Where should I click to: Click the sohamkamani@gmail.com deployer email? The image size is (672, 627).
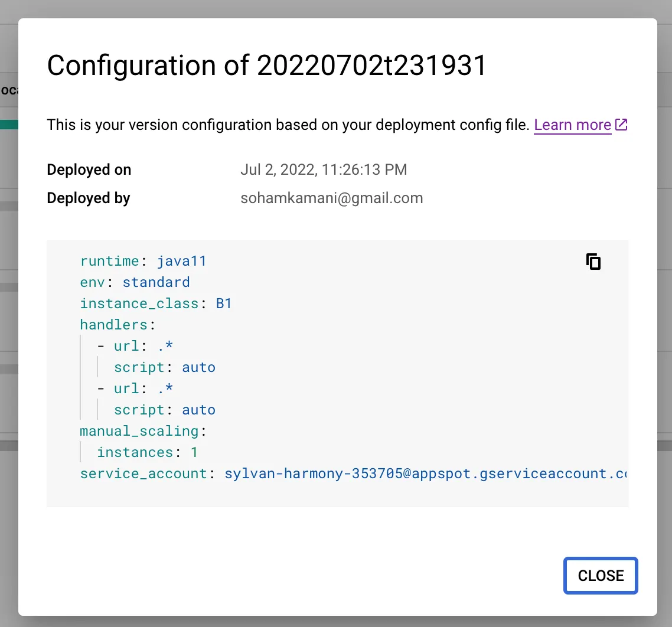coord(331,198)
